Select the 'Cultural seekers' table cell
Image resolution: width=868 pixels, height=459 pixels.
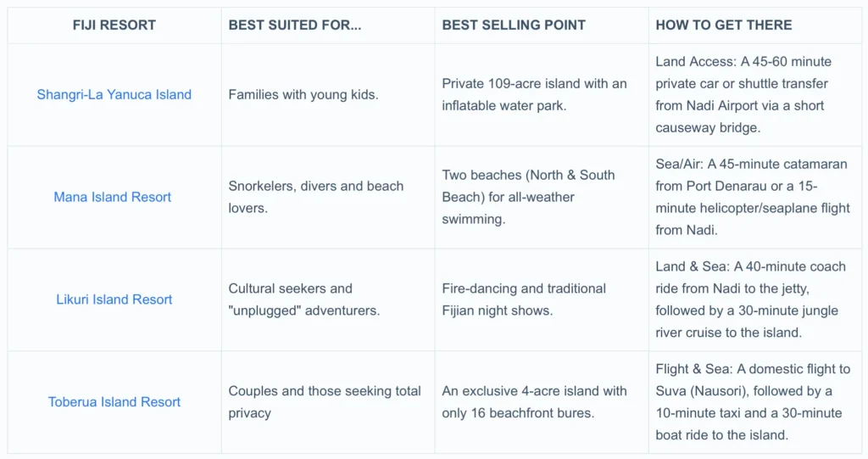(x=303, y=299)
